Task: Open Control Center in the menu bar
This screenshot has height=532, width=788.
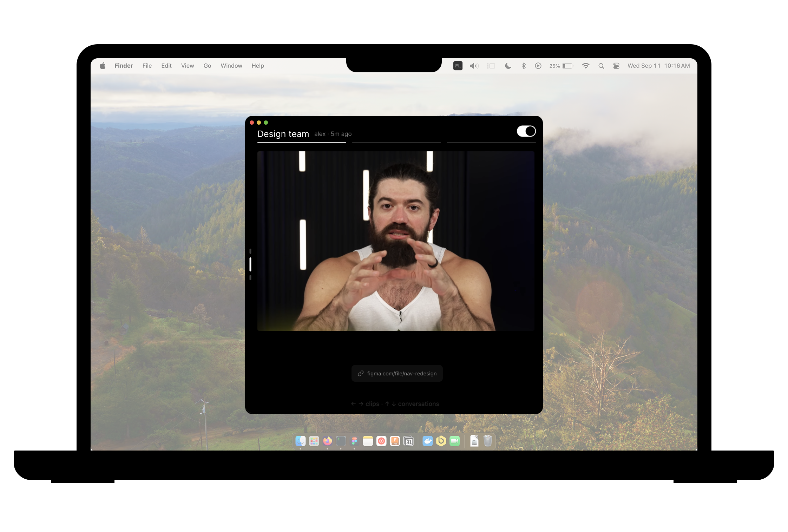Action: 616,66
